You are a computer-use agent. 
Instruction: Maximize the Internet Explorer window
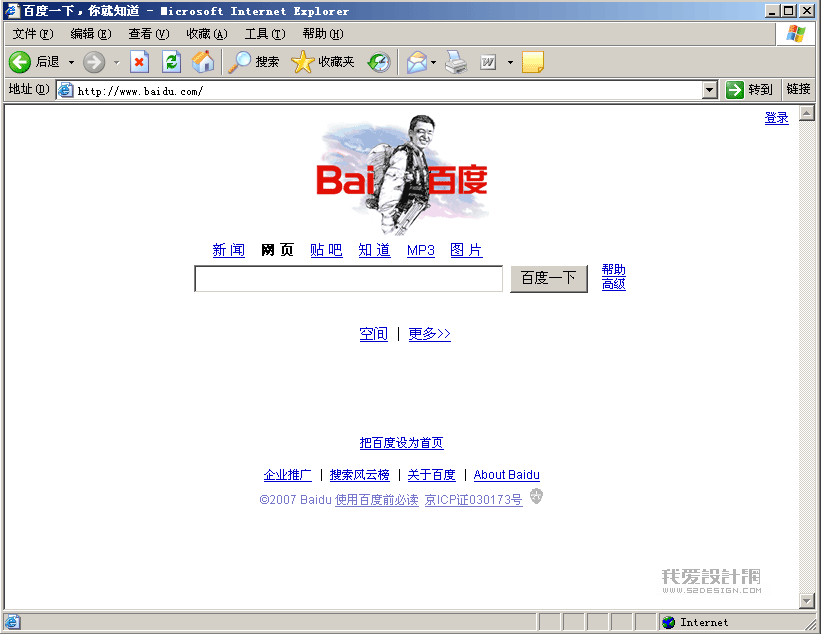point(789,10)
